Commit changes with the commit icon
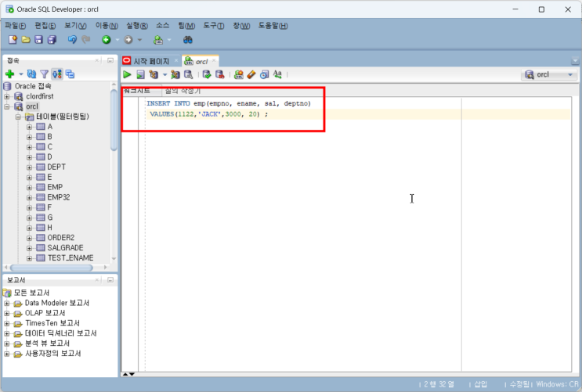The width and height of the screenshot is (582, 392). (207, 74)
